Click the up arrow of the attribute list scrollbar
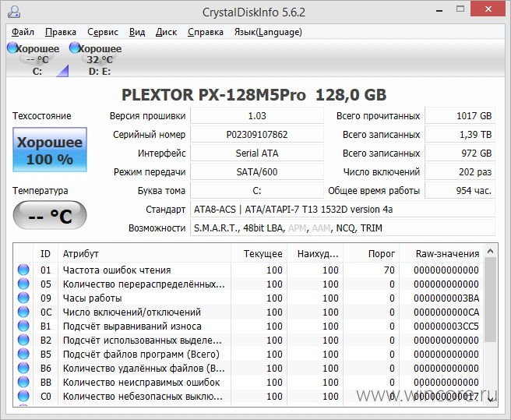 pos(491,251)
